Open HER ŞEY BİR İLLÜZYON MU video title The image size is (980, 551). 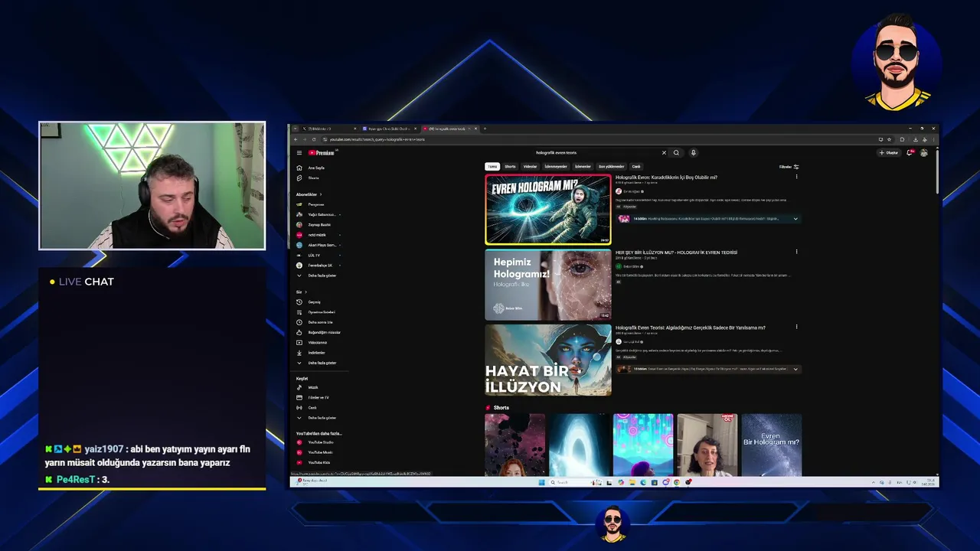[676, 253]
